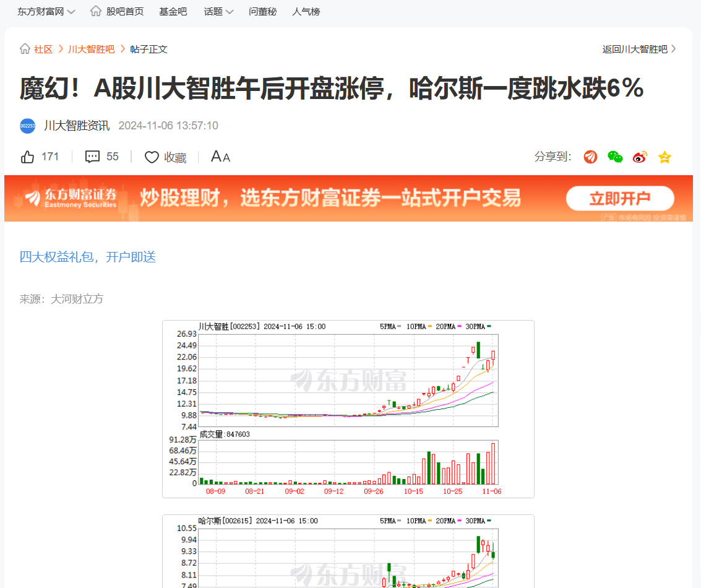The width and height of the screenshot is (701, 588).
Task: Open the 四大权益礼包，开户即送 link
Action: coord(87,257)
